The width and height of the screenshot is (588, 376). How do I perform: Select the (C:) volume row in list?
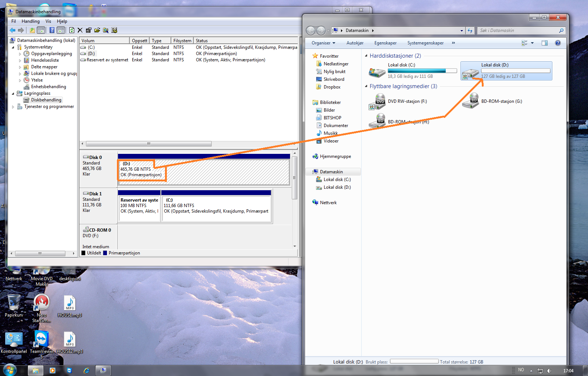pos(189,47)
